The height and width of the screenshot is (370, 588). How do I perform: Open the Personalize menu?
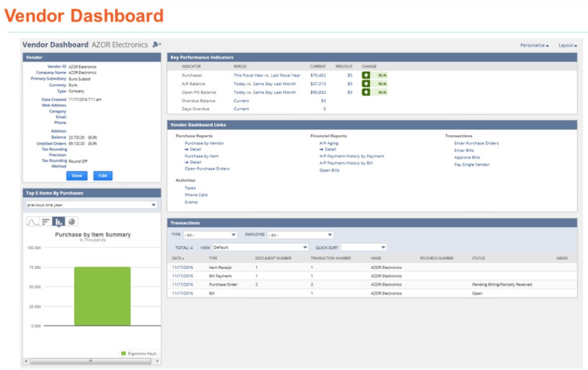(x=534, y=45)
